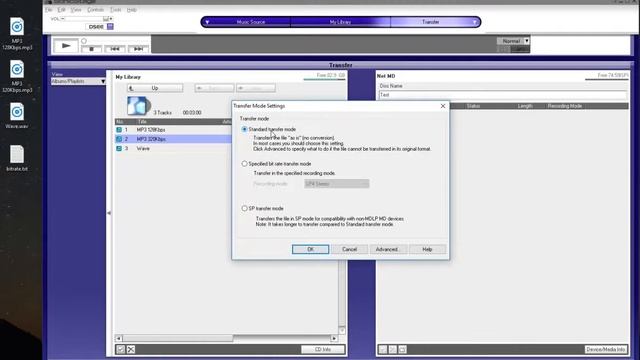Viewport: 640px width, 360px height.
Task: Collapse the left panel using side arrow
Action: click(109, 213)
